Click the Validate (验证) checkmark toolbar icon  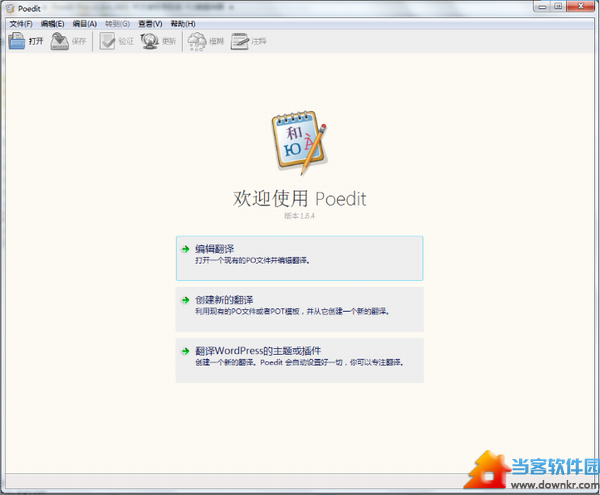[x=107, y=41]
